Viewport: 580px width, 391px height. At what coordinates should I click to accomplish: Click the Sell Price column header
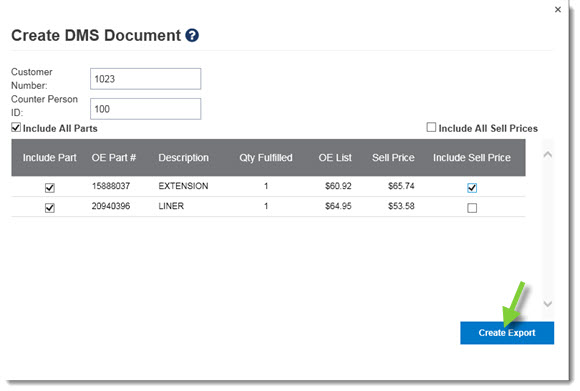click(x=393, y=158)
